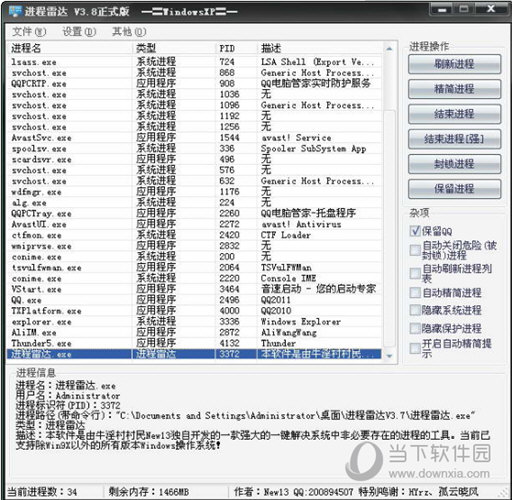The width and height of the screenshot is (512, 500).
Task: Close the 进程雷达 window
Action: [x=491, y=10]
